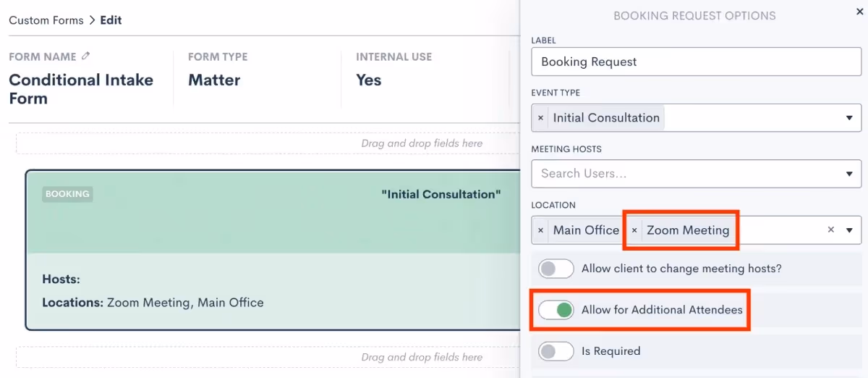Viewport: 868px width, 378px height.
Task: Toggle the Is Required switch
Action: coord(556,351)
